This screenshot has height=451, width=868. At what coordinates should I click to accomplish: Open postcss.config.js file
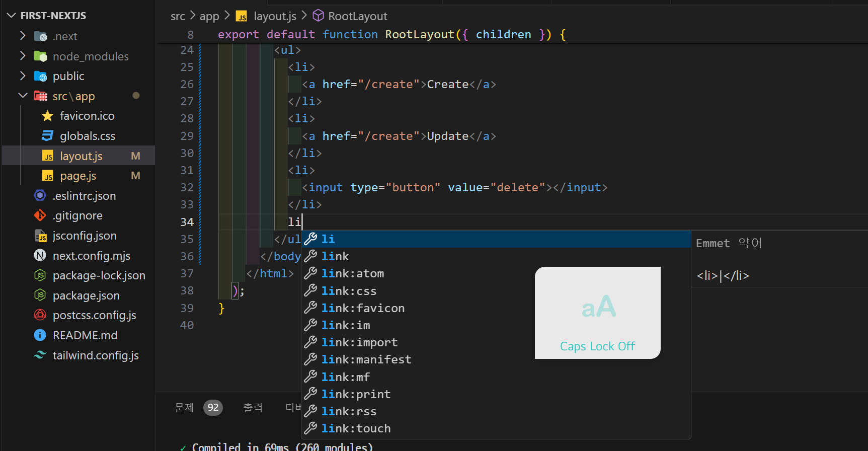coord(95,315)
